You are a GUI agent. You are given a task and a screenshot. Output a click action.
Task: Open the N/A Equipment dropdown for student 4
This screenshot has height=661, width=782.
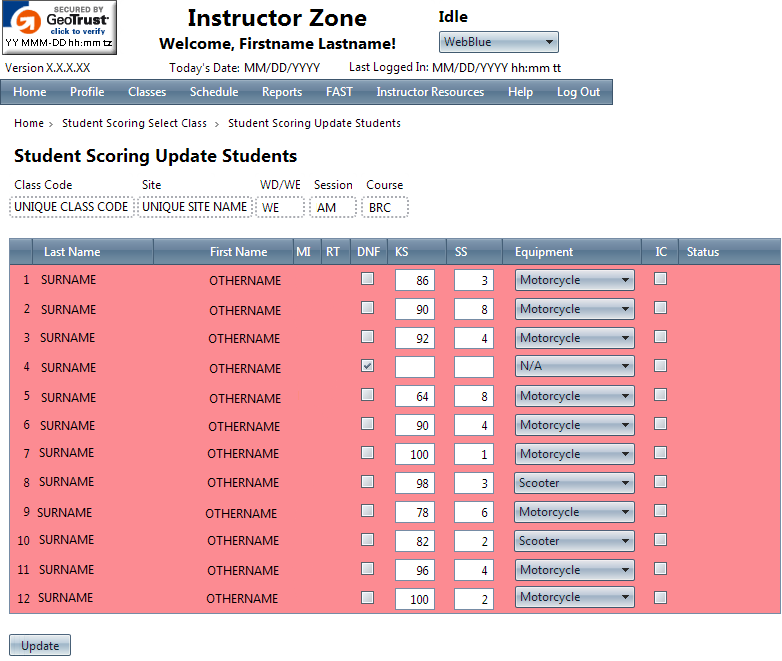(x=575, y=366)
